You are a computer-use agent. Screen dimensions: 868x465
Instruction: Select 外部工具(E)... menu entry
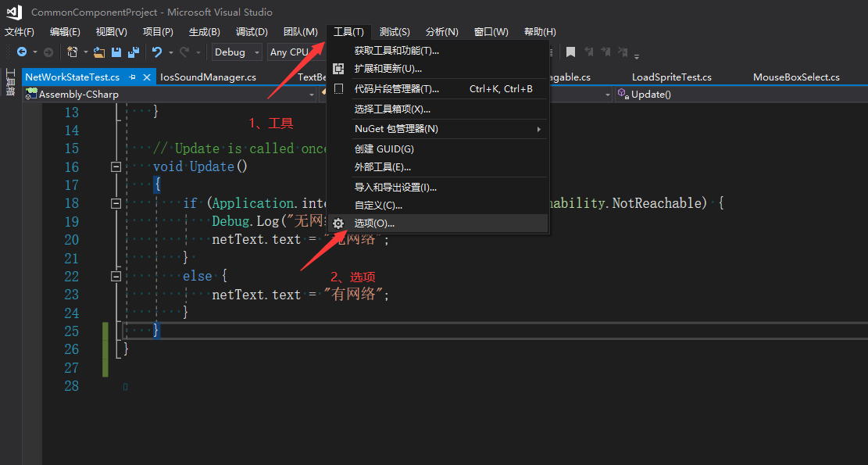pos(438,167)
